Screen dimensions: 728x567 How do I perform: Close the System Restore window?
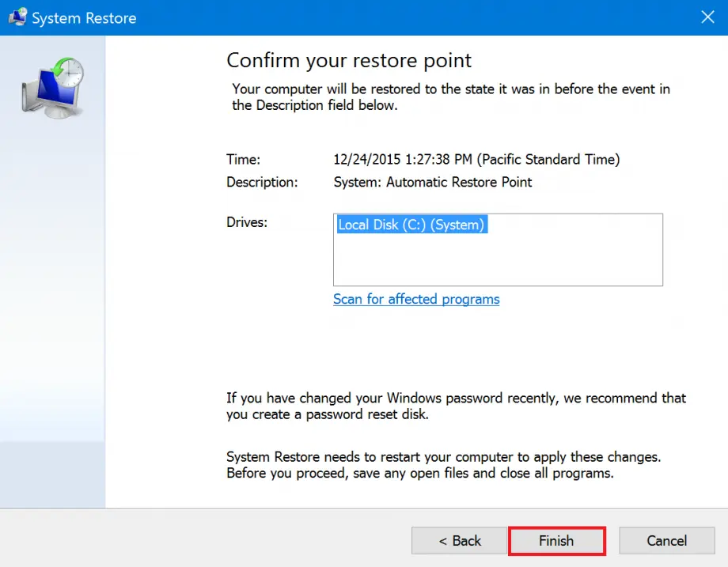(x=707, y=17)
